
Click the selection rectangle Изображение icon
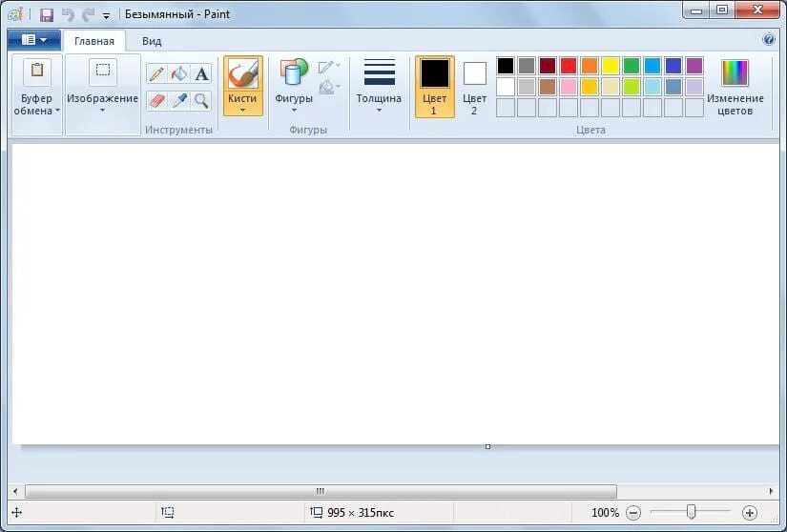coord(103,71)
